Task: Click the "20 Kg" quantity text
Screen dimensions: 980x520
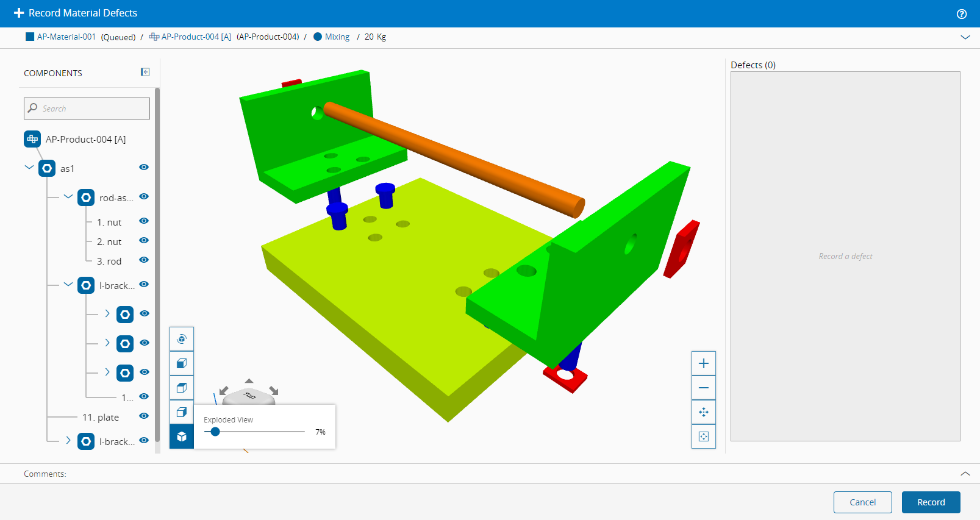Action: coord(375,37)
